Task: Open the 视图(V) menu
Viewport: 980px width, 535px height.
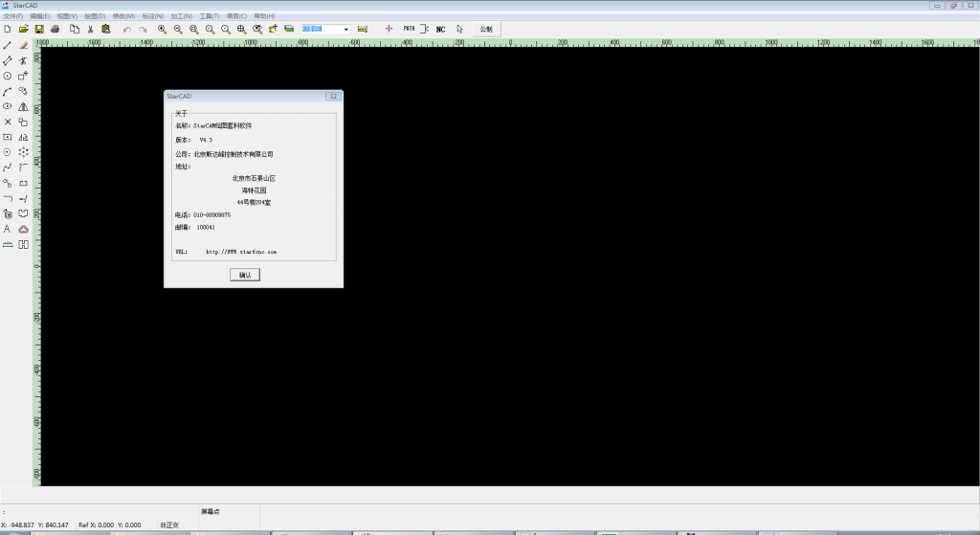Action: click(x=67, y=16)
